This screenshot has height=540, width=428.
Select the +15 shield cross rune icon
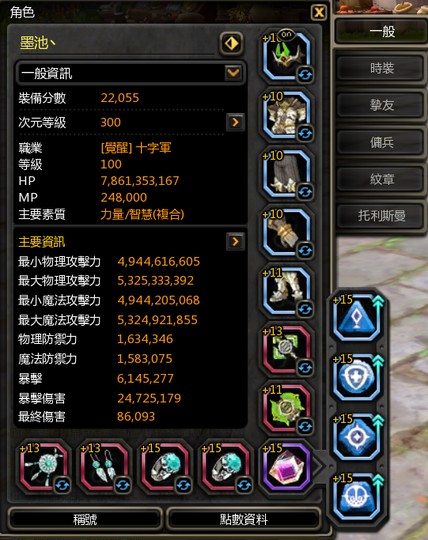pos(357,377)
